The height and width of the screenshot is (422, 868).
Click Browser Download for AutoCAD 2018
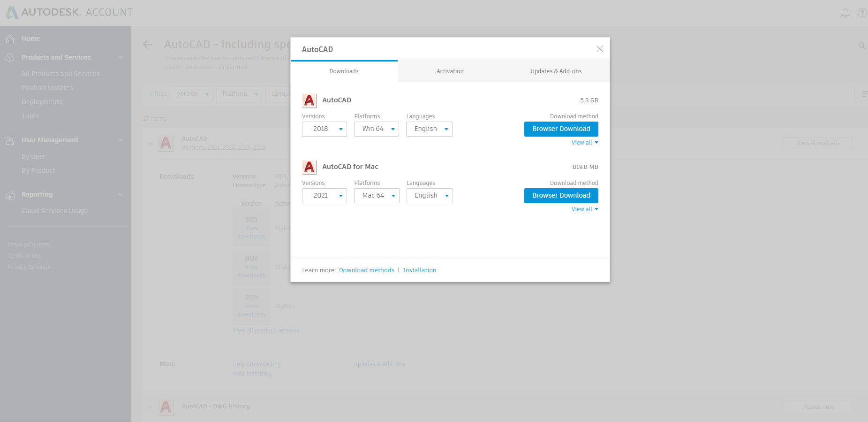coord(561,129)
